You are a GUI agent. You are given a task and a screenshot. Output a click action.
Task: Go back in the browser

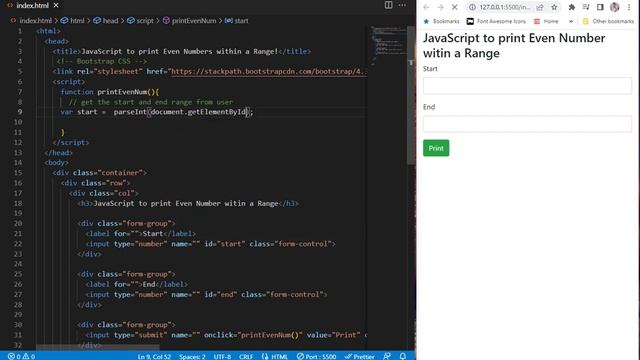tap(426, 7)
